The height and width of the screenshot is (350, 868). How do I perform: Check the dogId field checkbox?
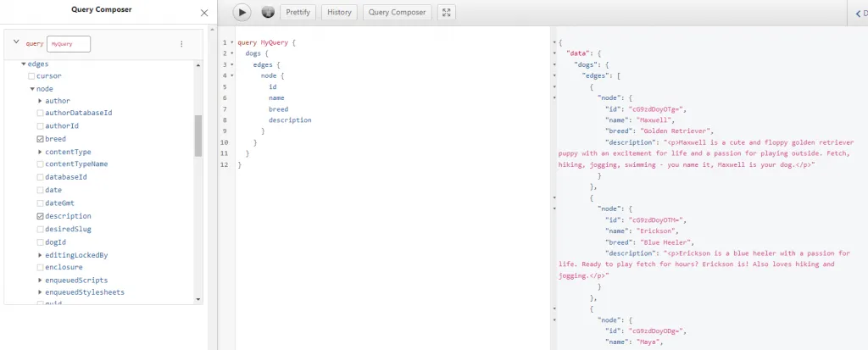(x=40, y=242)
